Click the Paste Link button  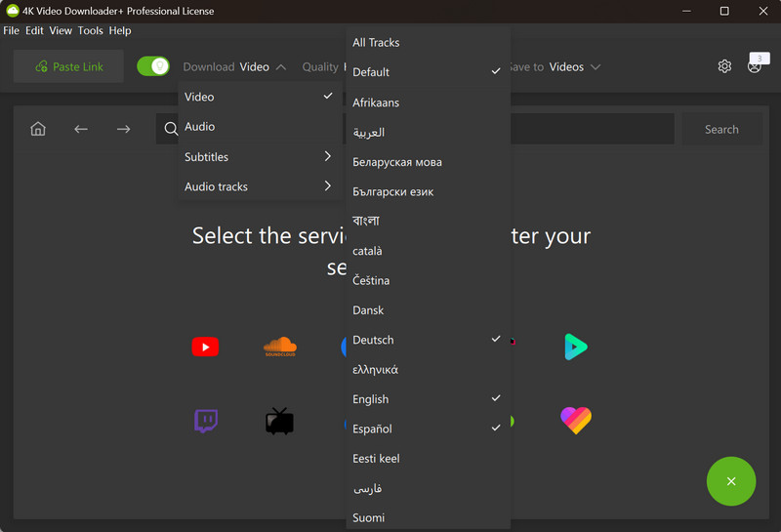tap(68, 66)
